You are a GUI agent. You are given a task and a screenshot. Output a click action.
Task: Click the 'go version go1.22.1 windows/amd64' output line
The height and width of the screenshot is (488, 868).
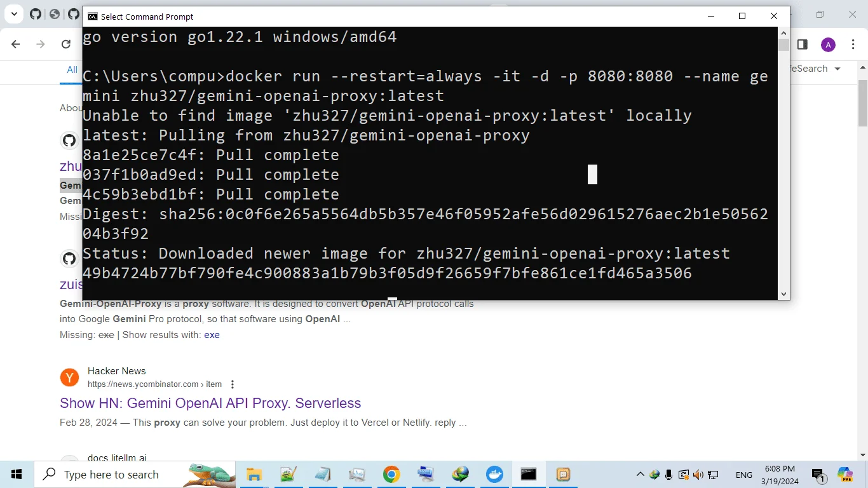pos(240,37)
